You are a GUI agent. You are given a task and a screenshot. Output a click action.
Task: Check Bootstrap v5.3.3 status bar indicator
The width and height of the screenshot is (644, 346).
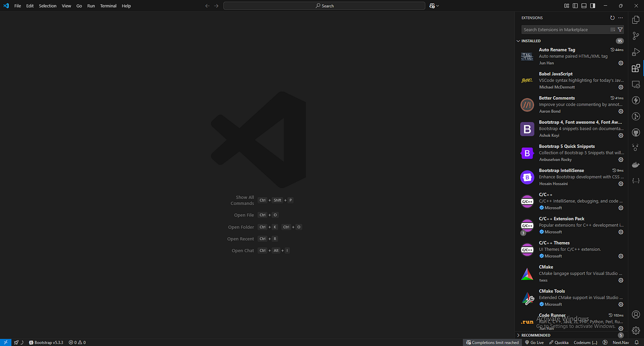(46, 342)
